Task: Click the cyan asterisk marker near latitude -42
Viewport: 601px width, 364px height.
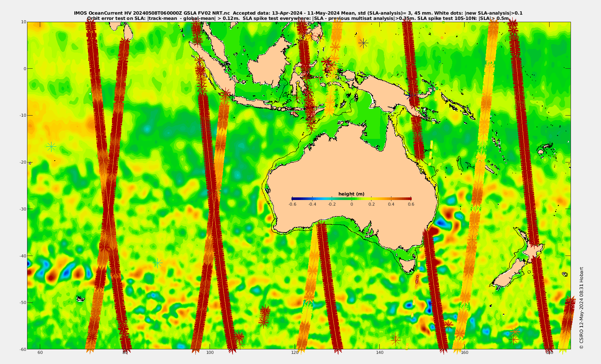Action: tap(158, 263)
